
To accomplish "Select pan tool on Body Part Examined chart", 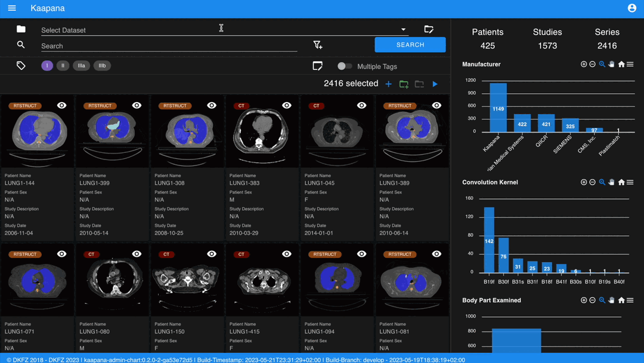I will click(612, 300).
